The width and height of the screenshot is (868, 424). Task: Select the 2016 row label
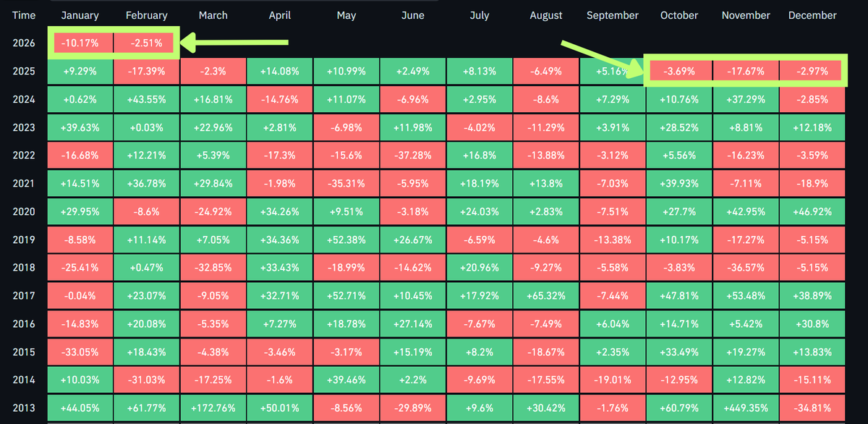24,323
